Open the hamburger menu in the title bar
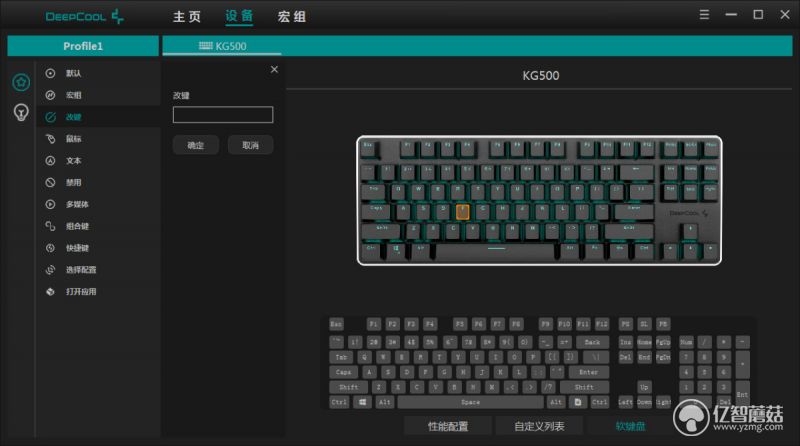Screen dimensions: 800x446 click(x=704, y=15)
